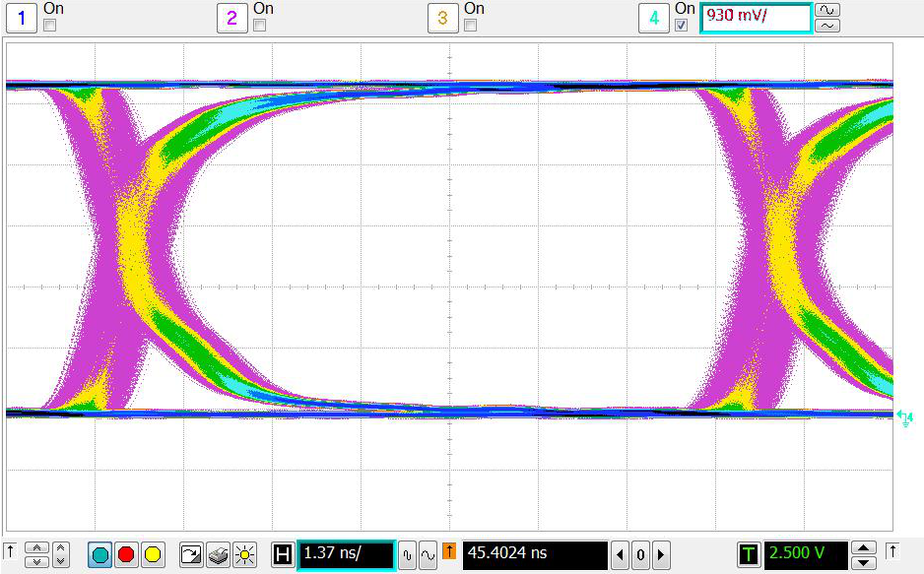This screenshot has width=924, height=574.
Task: Click the orange trigger marker arrow icon
Action: [448, 554]
